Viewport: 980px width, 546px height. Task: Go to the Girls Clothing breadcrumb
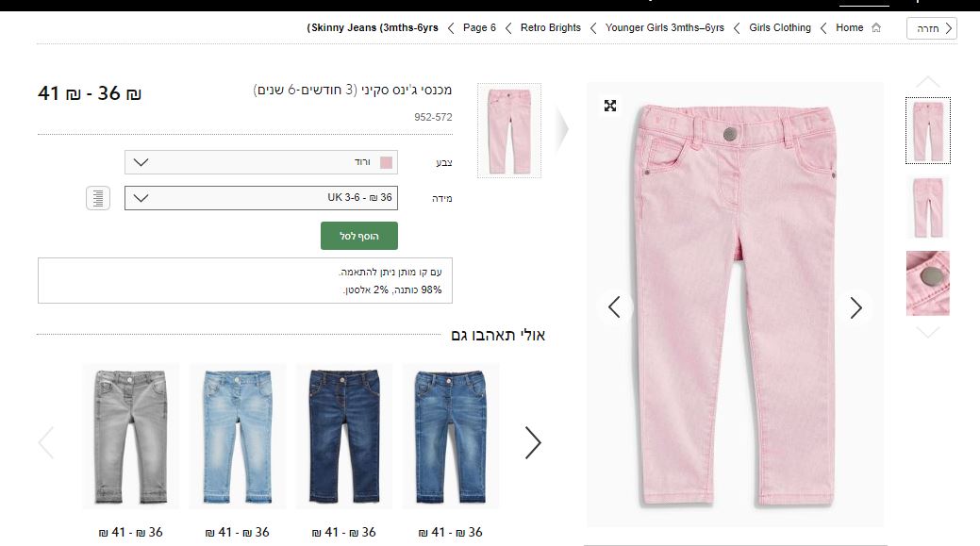coord(779,27)
